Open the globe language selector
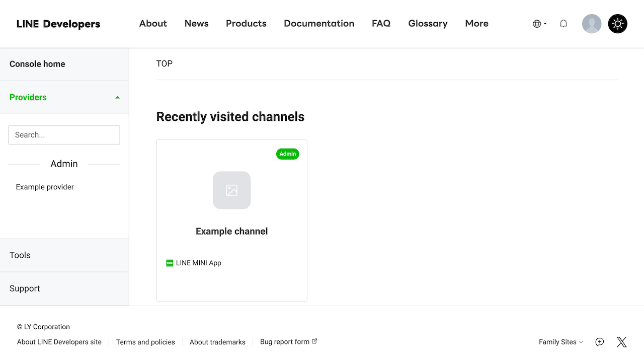This screenshot has width=644, height=360. click(539, 24)
